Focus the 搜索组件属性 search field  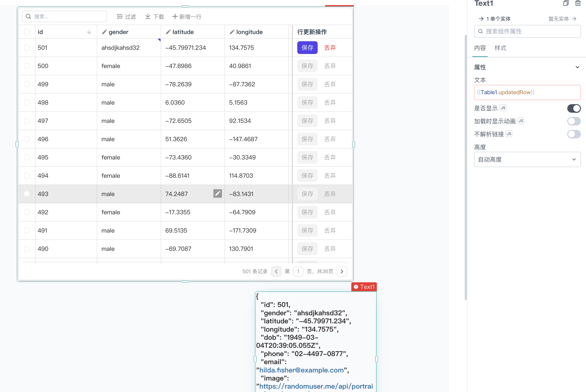[527, 31]
